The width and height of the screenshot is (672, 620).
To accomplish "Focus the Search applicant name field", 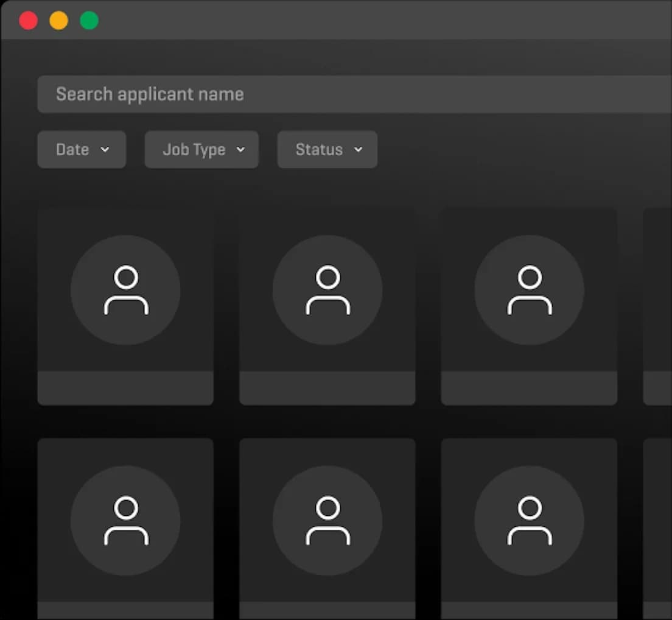I will [x=354, y=94].
